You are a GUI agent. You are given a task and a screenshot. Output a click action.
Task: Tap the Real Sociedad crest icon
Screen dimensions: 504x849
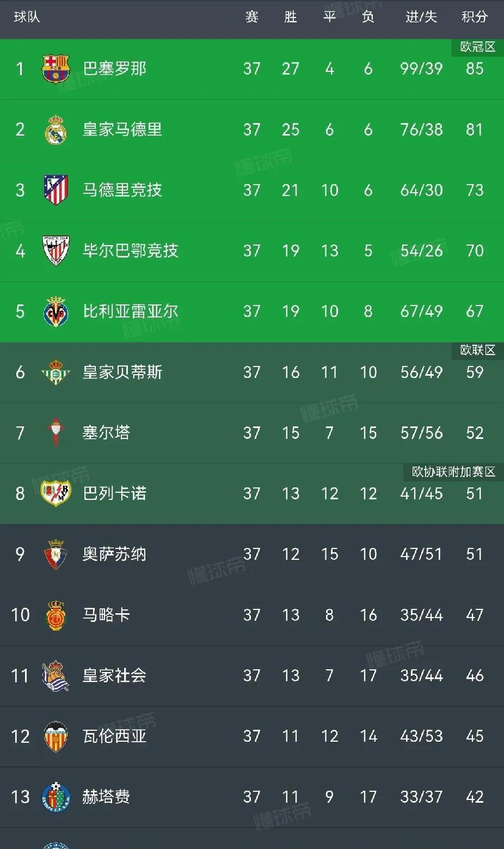pyautogui.click(x=56, y=676)
